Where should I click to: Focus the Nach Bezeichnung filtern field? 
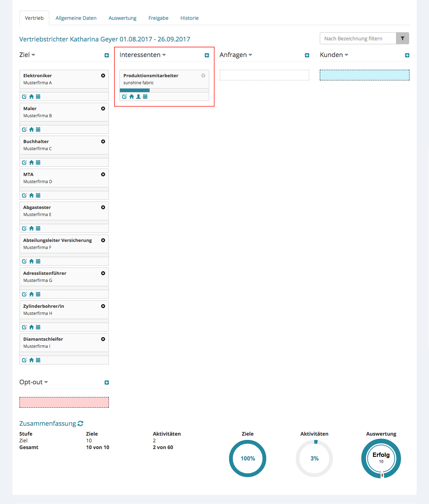point(358,38)
